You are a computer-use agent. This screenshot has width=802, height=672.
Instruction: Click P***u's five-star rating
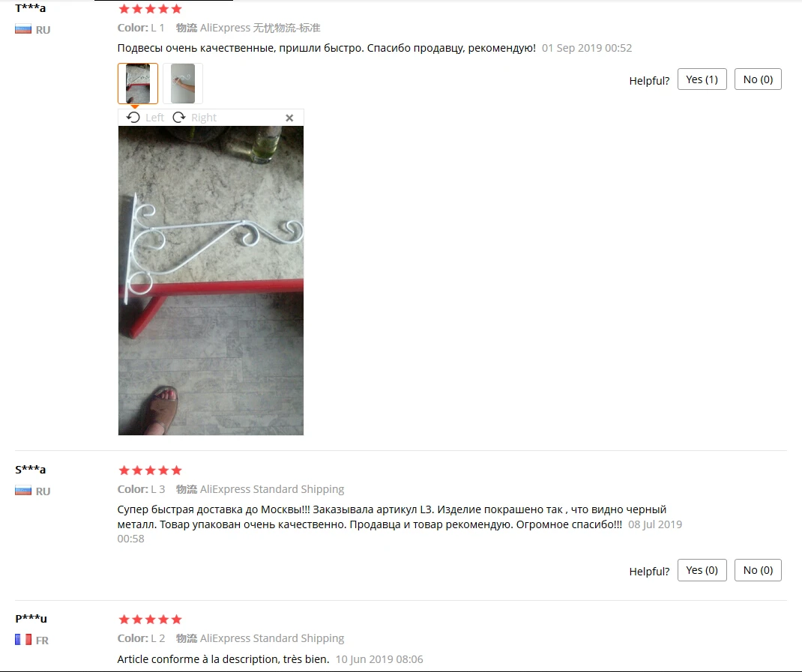click(x=150, y=620)
